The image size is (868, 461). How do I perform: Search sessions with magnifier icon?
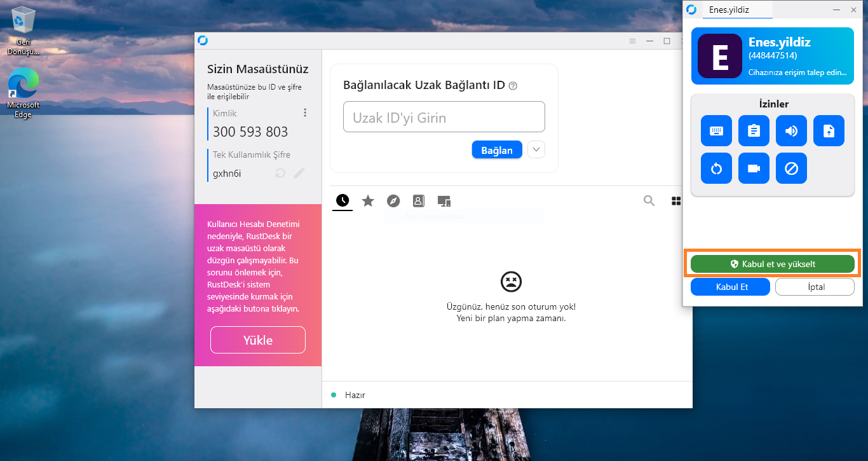click(649, 201)
